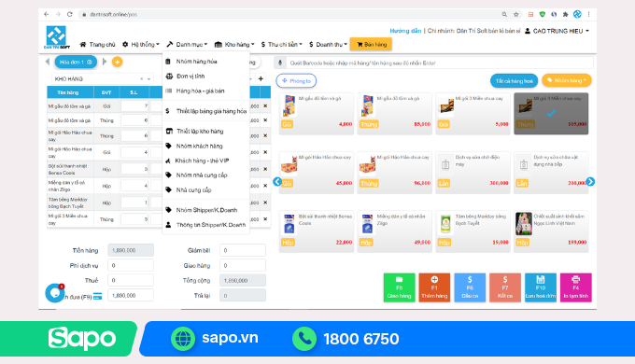Select Đơn vị tính menu entry
The width and height of the screenshot is (635, 364).
click(190, 77)
